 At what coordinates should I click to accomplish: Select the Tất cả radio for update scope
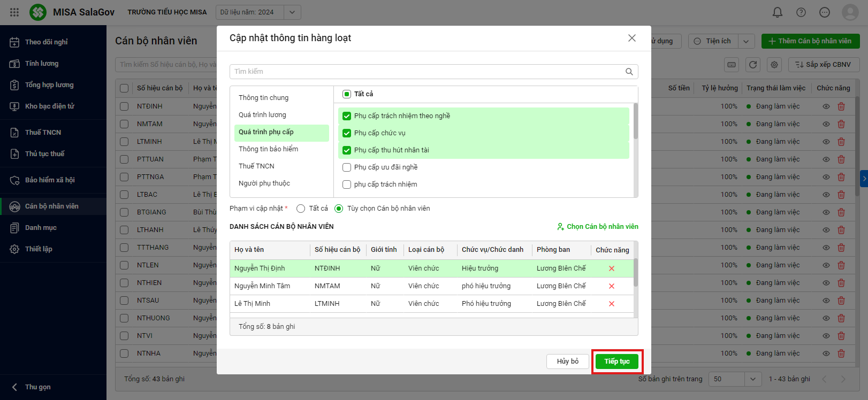pos(301,209)
